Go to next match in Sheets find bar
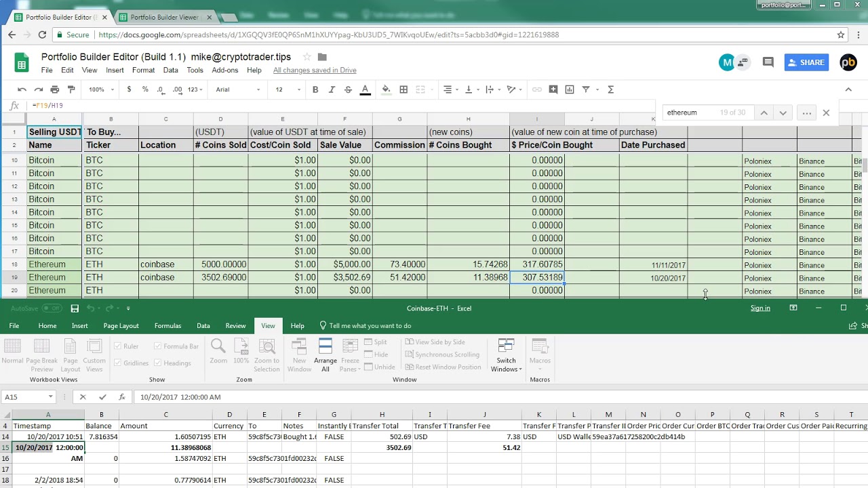This screenshot has width=868, height=488. (783, 113)
